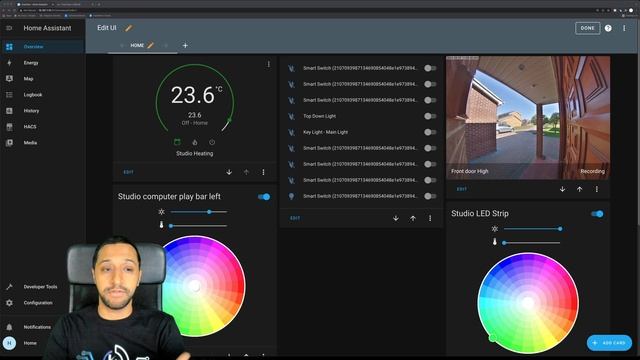Open the History panel

42,111
